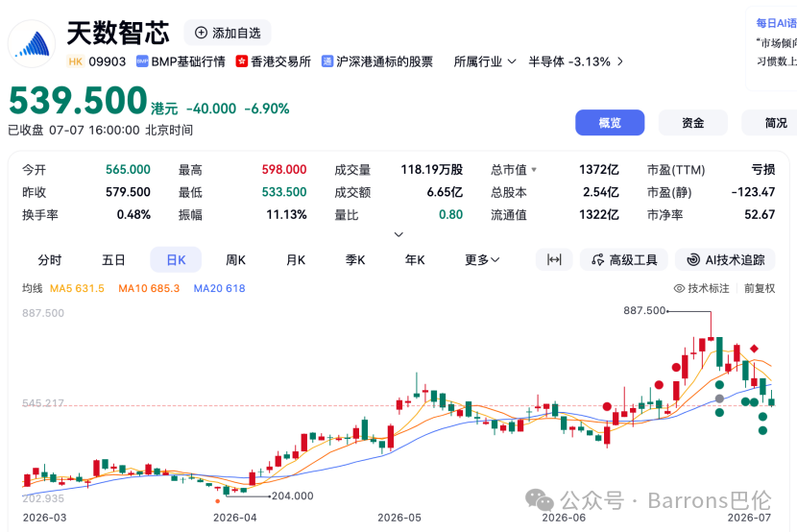Open the 更多 periods dropdown
The width and height of the screenshot is (797, 532).
coord(482,260)
